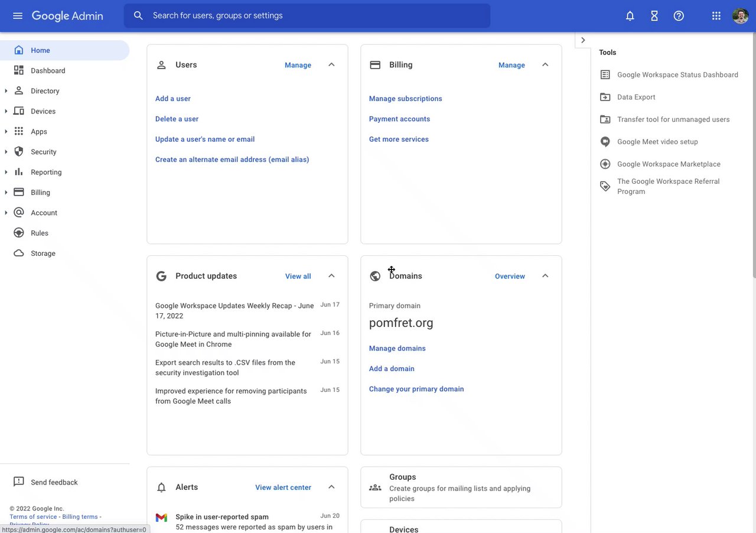
Task: Click the Google Meet video setup icon
Action: pos(605,142)
